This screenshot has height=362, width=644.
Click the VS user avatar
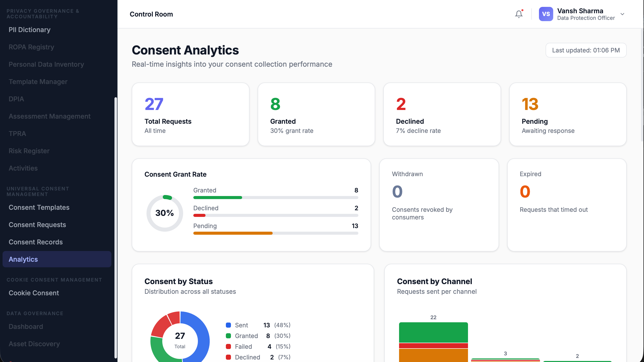546,14
